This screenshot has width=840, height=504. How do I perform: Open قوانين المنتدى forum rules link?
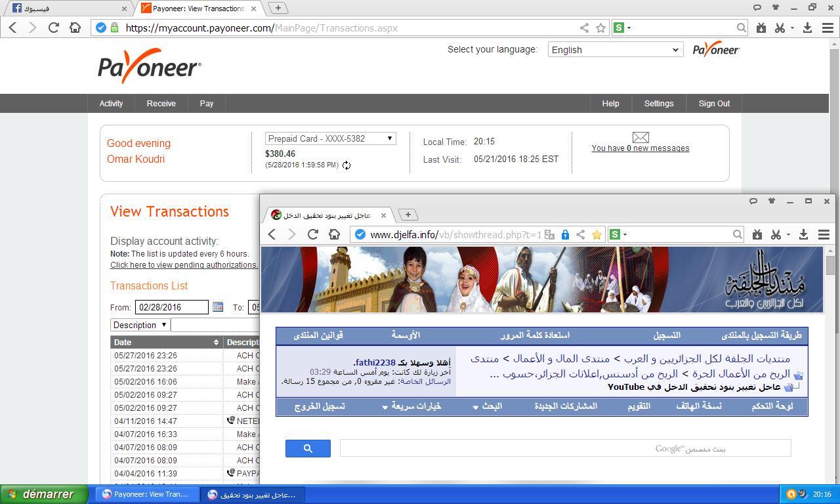(318, 335)
